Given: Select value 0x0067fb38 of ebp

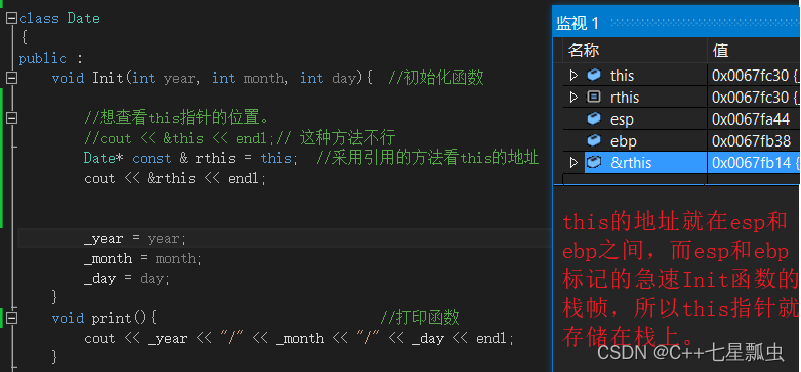Looking at the screenshot, I should [x=751, y=141].
